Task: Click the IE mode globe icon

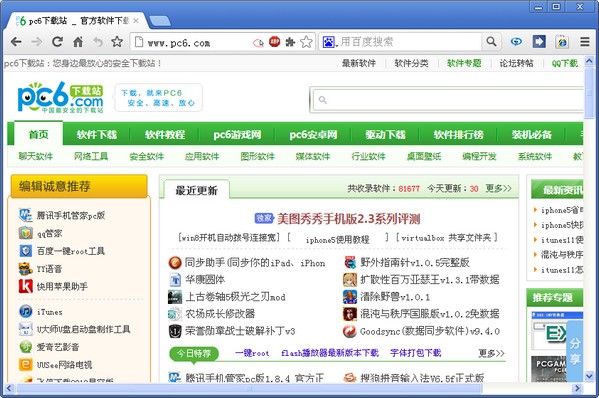Action: 562,41
